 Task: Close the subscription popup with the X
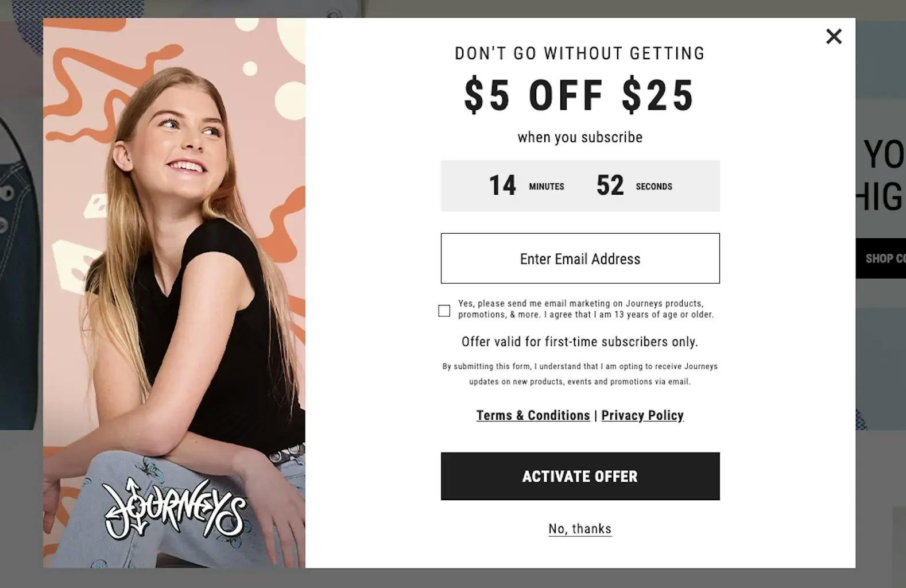pos(834,37)
